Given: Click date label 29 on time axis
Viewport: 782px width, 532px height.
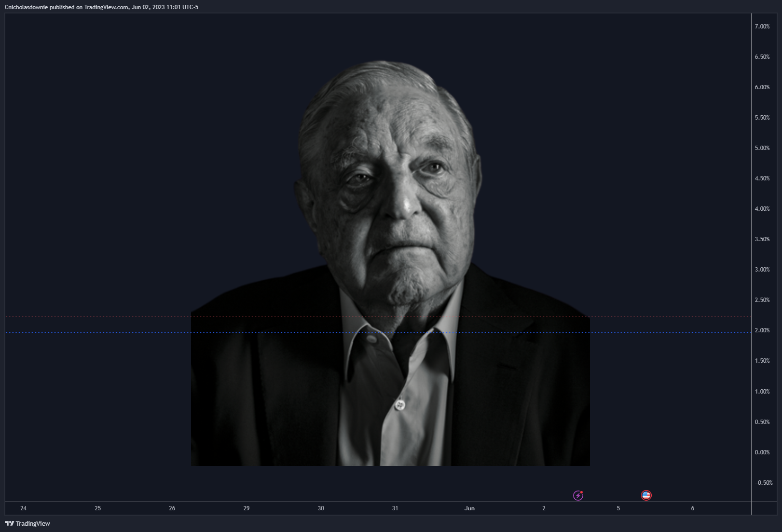Looking at the screenshot, I should tap(247, 508).
